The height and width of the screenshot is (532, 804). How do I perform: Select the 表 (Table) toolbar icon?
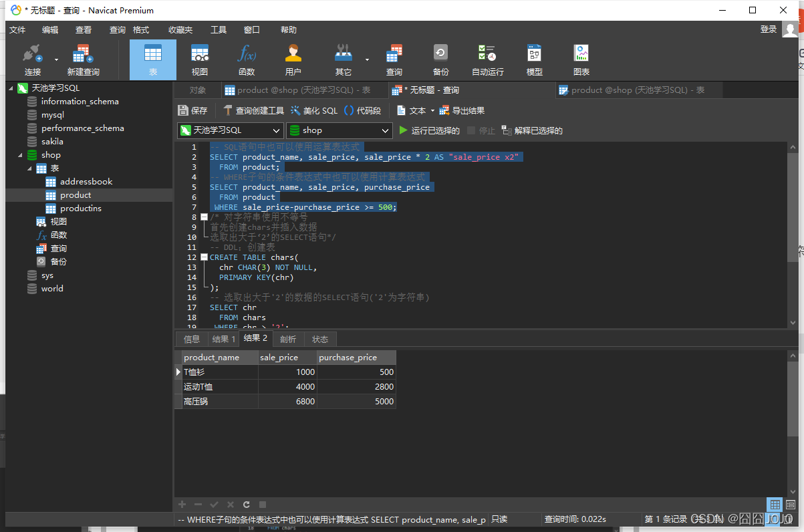point(152,60)
